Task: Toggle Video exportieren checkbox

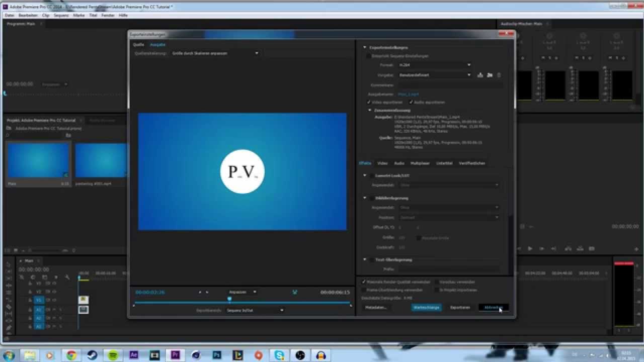Action: pyautogui.click(x=369, y=102)
